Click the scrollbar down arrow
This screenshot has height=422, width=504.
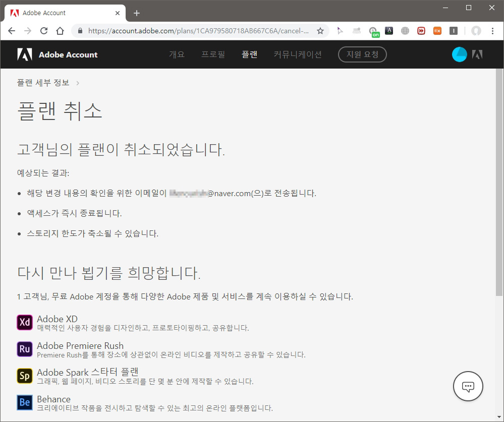(x=499, y=418)
